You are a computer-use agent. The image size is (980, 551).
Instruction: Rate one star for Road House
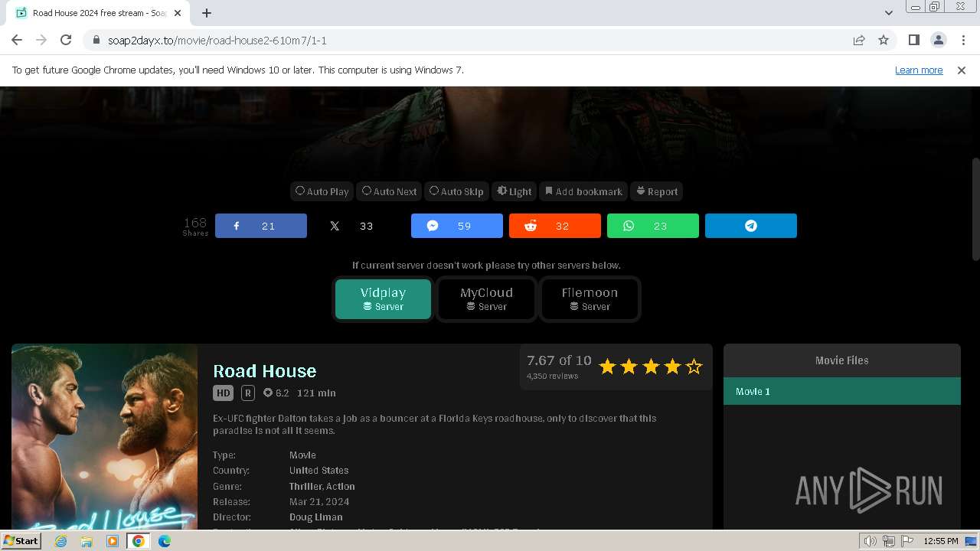click(607, 367)
